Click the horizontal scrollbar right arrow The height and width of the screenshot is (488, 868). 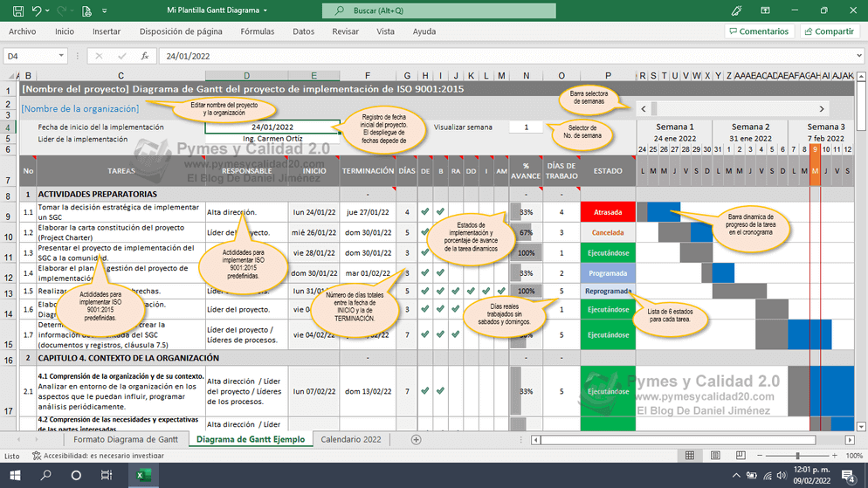click(x=850, y=440)
